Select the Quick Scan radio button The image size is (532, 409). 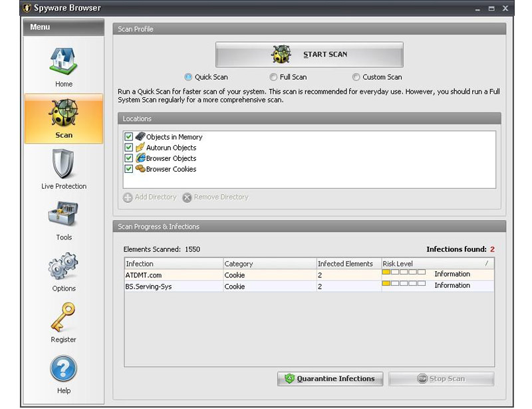188,77
